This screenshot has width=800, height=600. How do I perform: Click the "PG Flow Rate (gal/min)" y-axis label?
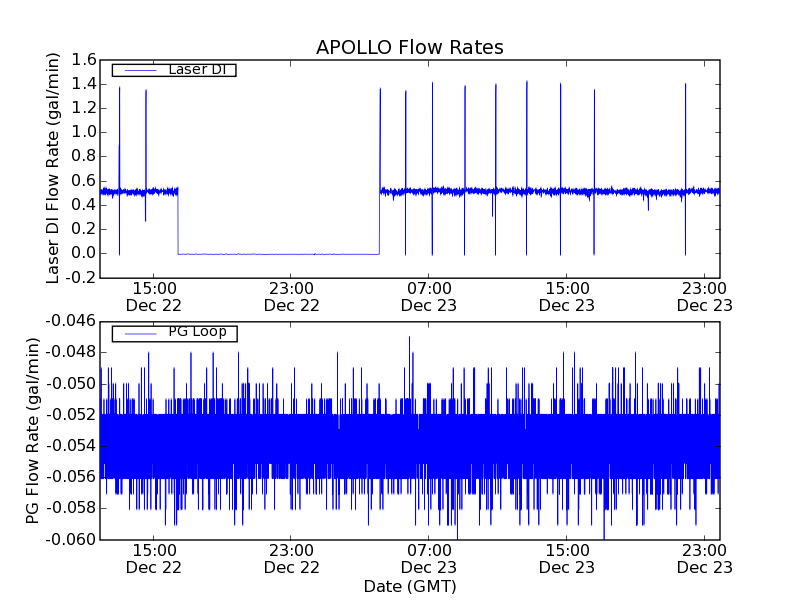(x=33, y=430)
